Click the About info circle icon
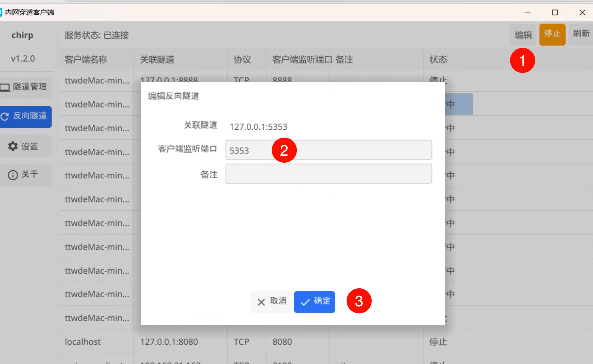 [x=13, y=175]
